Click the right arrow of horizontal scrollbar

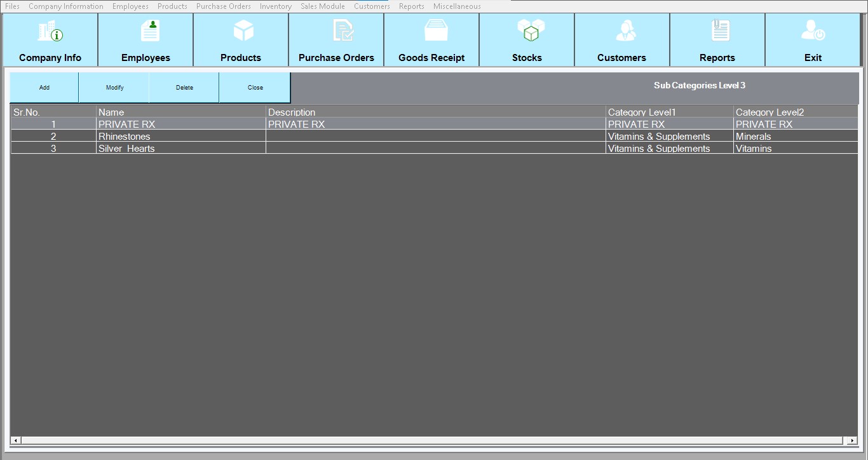point(852,440)
